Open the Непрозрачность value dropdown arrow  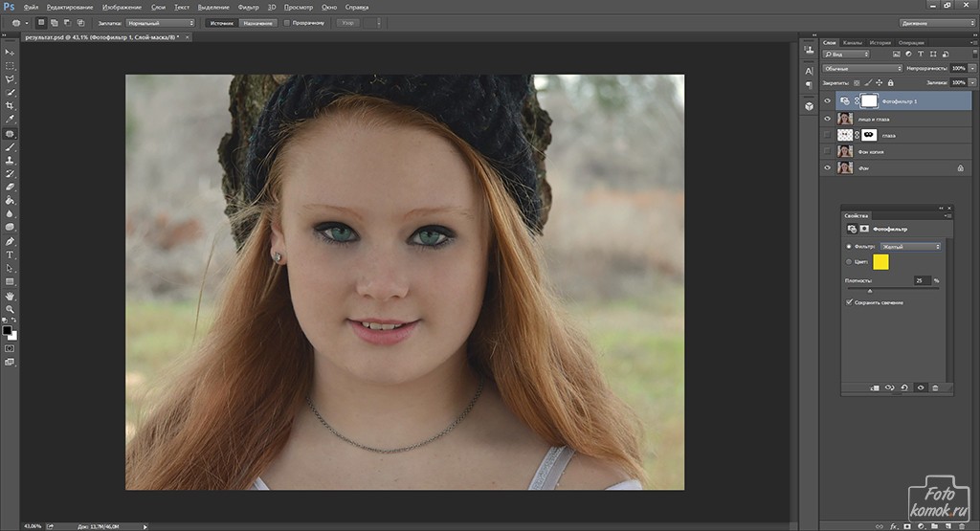point(972,68)
